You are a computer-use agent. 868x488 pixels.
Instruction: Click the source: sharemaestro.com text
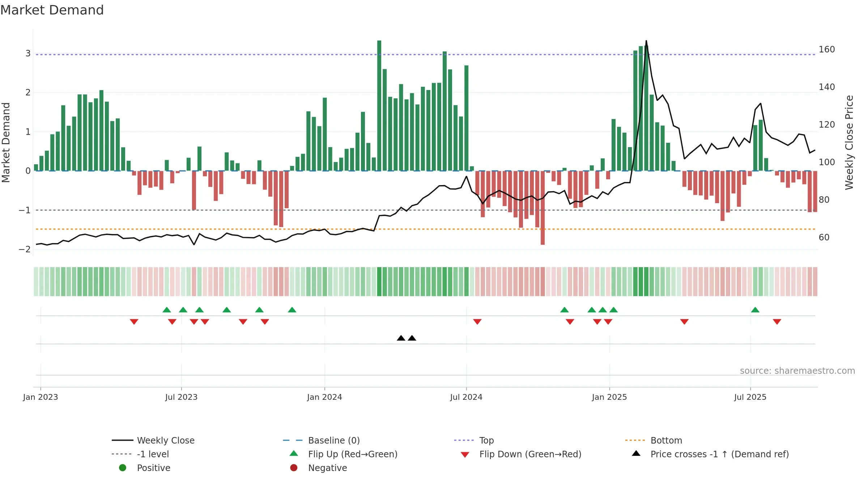(x=797, y=371)
